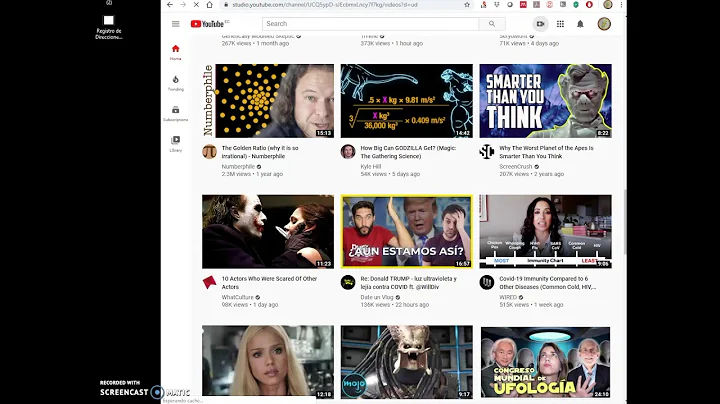This screenshot has width=720, height=404.
Task: Open 10 Actors Who Were Scared title
Action: click(x=269, y=283)
